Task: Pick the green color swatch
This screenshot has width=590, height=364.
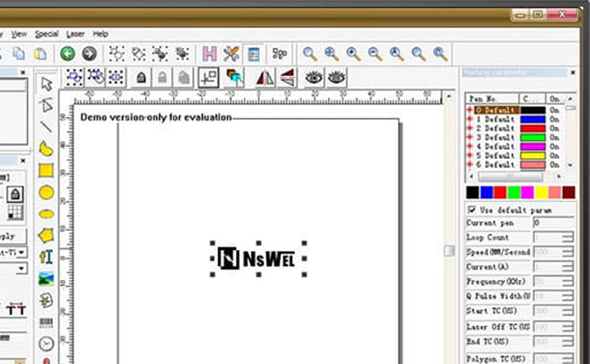Action: click(514, 192)
